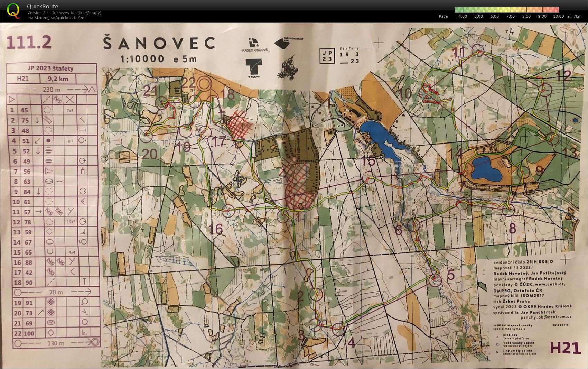The height and width of the screenshot is (369, 588).
Task: Click the finish double circle in the 130 m row
Action: (95, 342)
